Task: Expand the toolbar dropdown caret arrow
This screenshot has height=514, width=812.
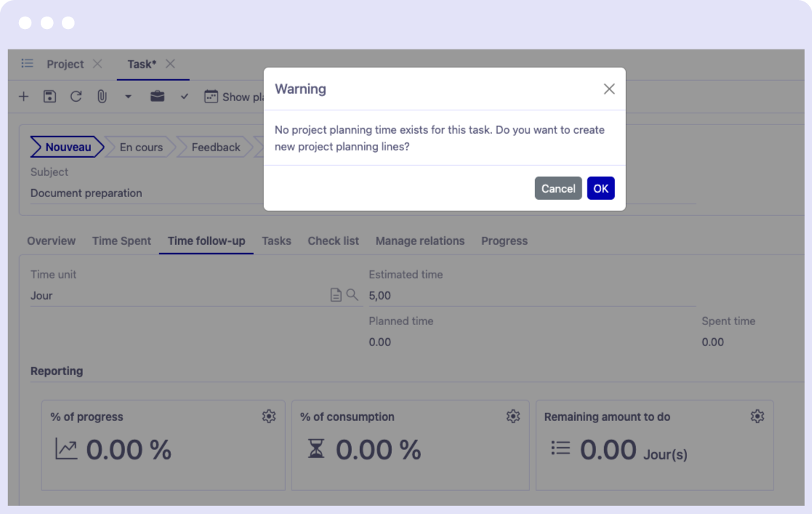Action: coord(128,97)
